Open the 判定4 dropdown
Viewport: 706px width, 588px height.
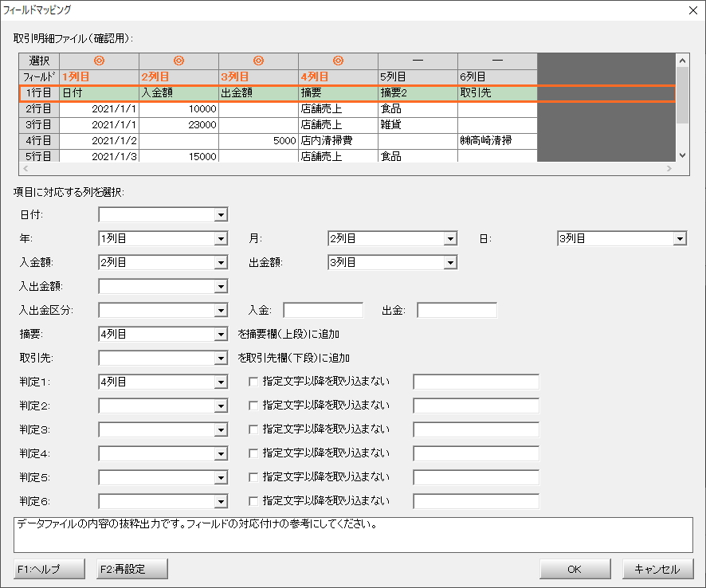point(221,453)
